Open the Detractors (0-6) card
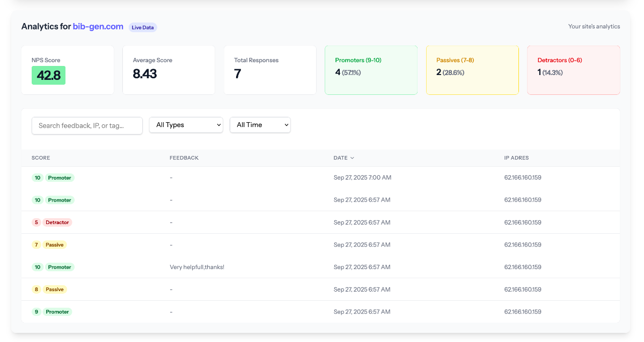 click(x=573, y=70)
